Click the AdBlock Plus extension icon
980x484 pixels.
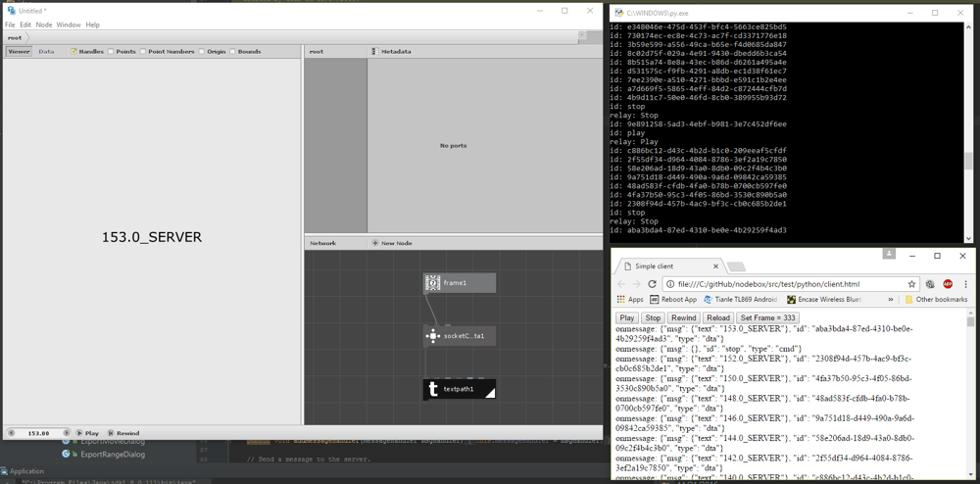tap(948, 283)
